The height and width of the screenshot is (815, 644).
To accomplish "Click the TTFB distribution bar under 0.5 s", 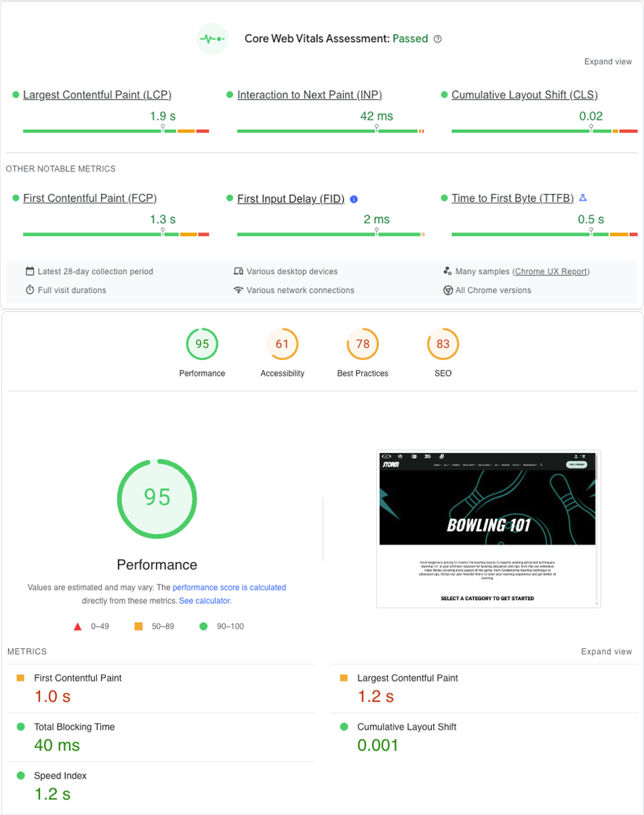I will [x=545, y=235].
